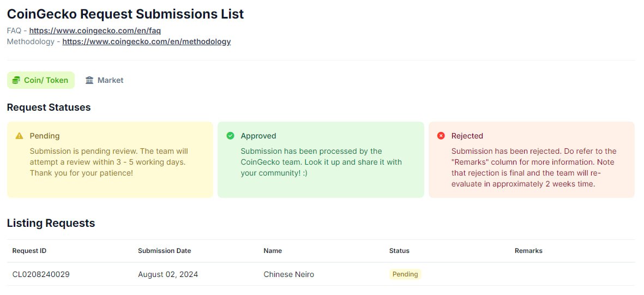Image resolution: width=644 pixels, height=295 pixels.
Task: Click the red cross icon for Rejected
Action: [441, 136]
